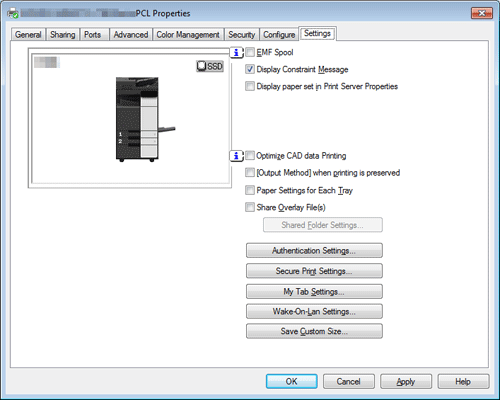Open Authentication Settings dialog
This screenshot has width=500, height=400.
(x=314, y=250)
